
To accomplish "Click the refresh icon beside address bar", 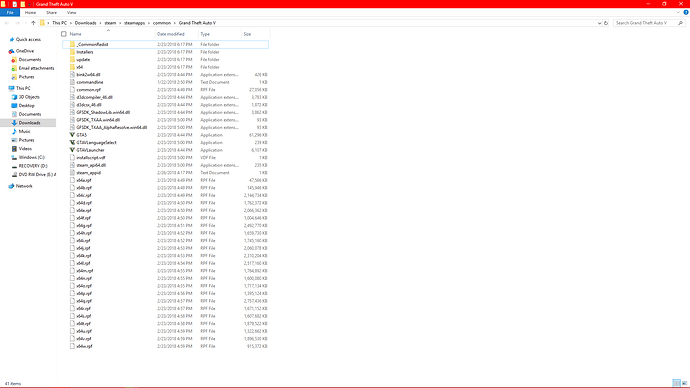I will tap(606, 23).
